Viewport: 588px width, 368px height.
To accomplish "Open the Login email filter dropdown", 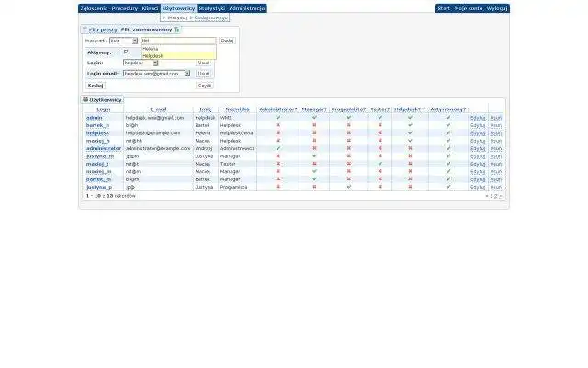I will 156,74.
